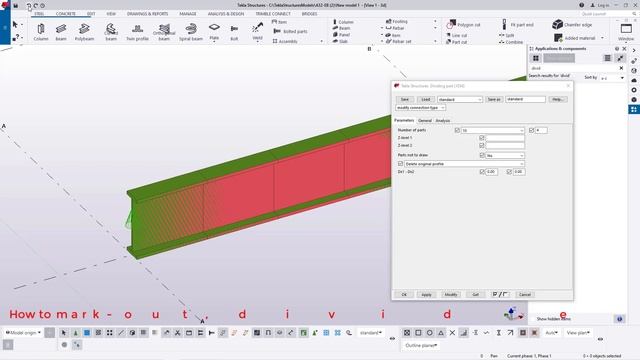Open the standard settings dropdown beside Load
Viewport: 640px width, 360px height.
(460, 100)
